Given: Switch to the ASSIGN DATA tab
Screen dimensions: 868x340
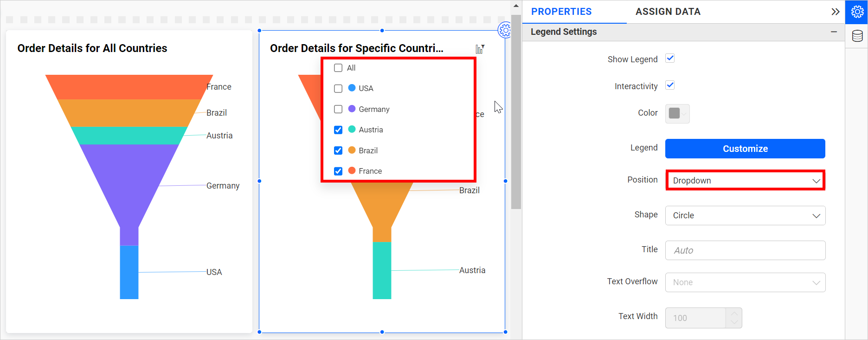Looking at the screenshot, I should click(668, 12).
